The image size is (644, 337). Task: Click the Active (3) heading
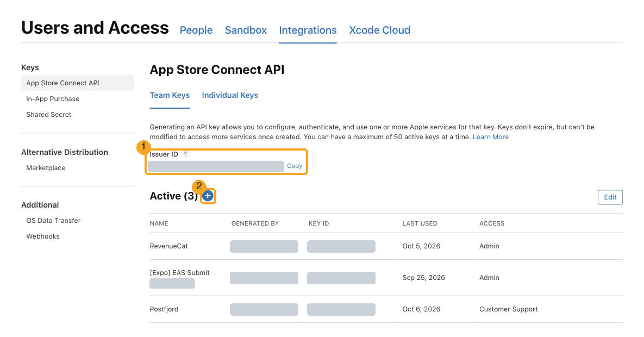pos(174,196)
